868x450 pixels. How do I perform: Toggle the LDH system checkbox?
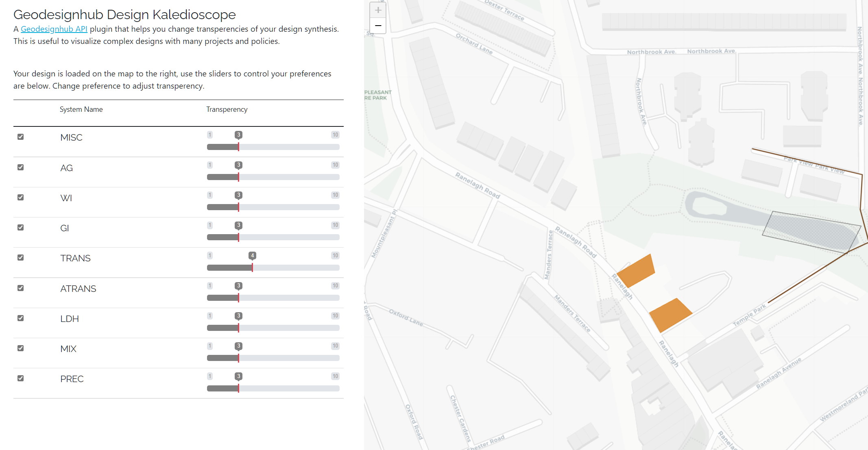(x=21, y=318)
